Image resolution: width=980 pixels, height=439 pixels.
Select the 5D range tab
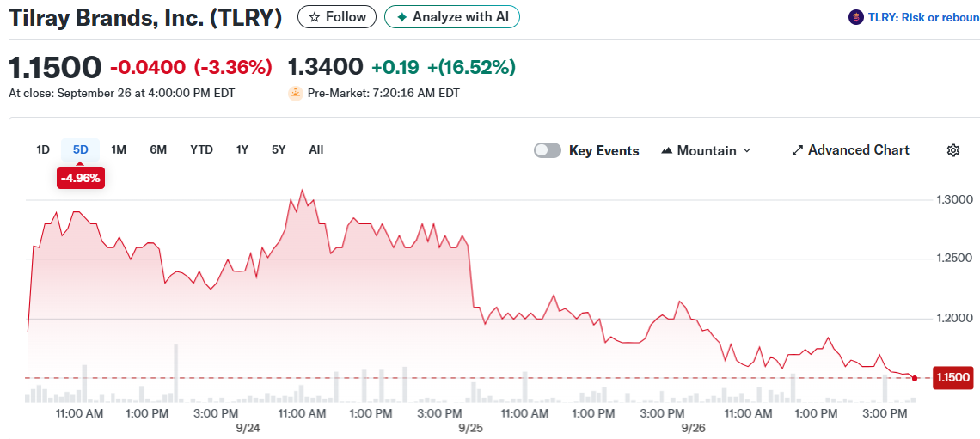click(81, 149)
